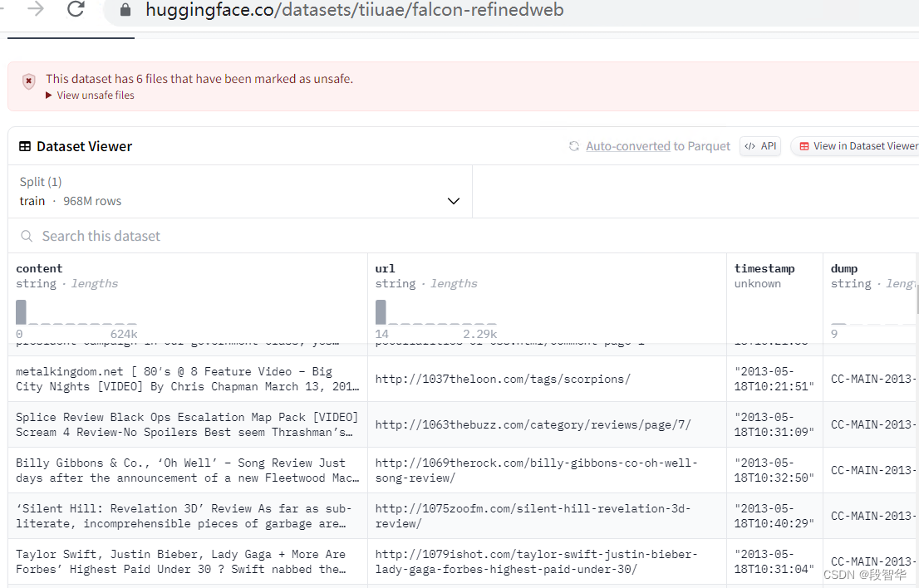This screenshot has width=919, height=588.
Task: Reload the page with the refresh icon
Action: tap(76, 9)
